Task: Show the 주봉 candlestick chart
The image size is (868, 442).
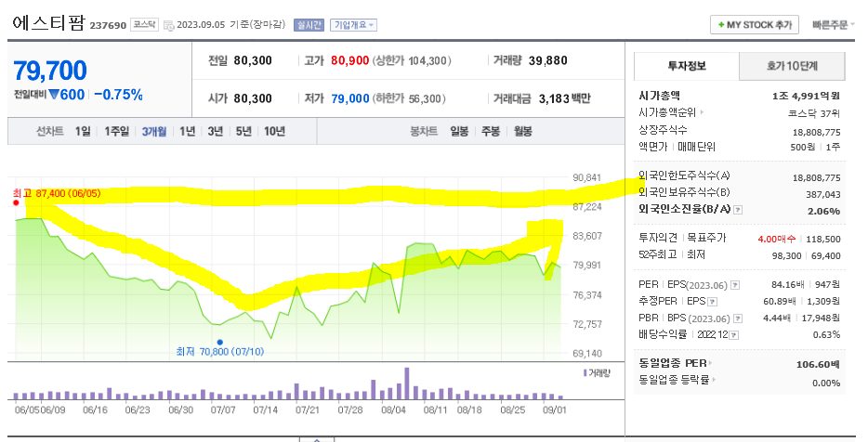Action: (x=491, y=131)
